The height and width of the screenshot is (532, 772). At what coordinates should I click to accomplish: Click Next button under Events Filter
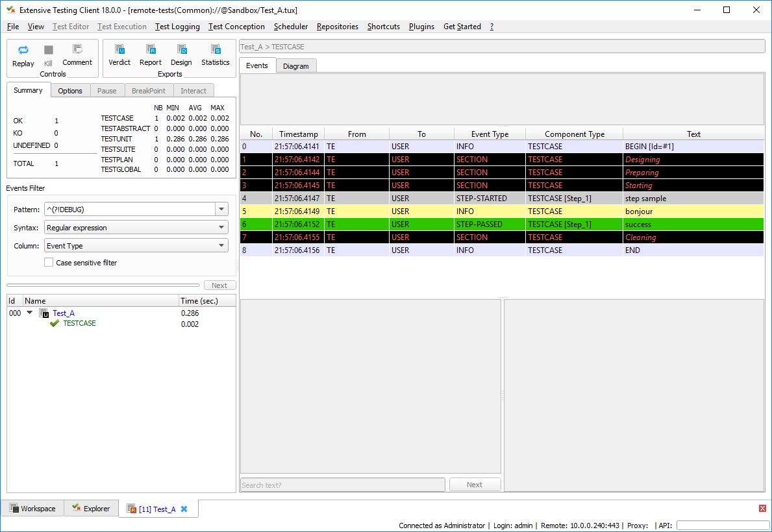pyautogui.click(x=219, y=285)
